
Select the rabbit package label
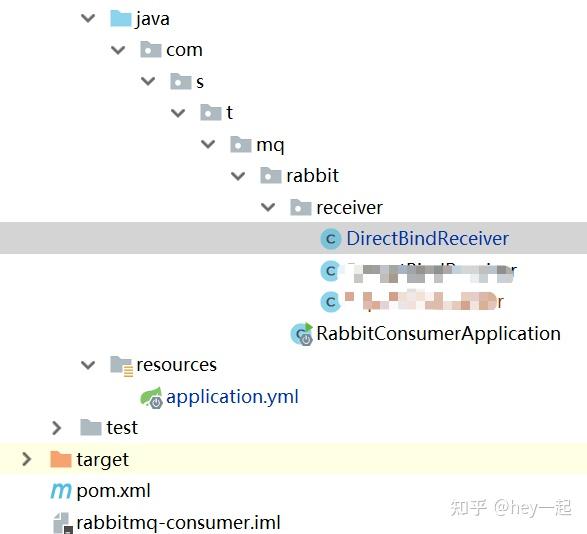point(313,176)
